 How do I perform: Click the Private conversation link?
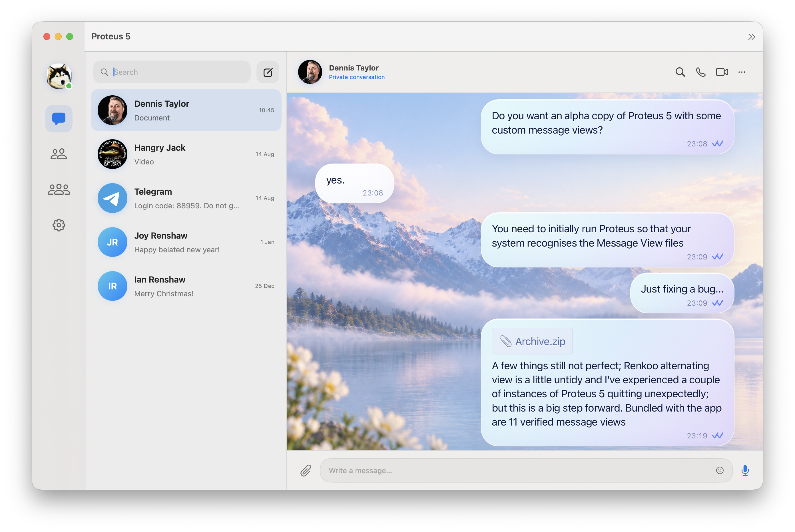(x=356, y=77)
